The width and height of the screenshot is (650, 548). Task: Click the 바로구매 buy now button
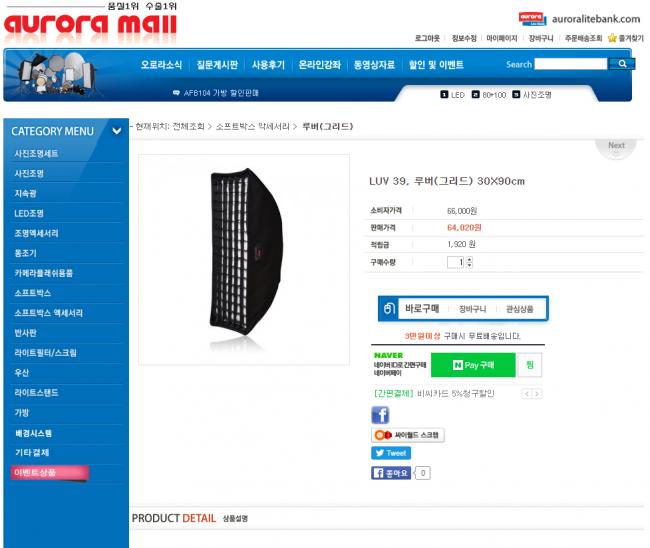click(422, 308)
